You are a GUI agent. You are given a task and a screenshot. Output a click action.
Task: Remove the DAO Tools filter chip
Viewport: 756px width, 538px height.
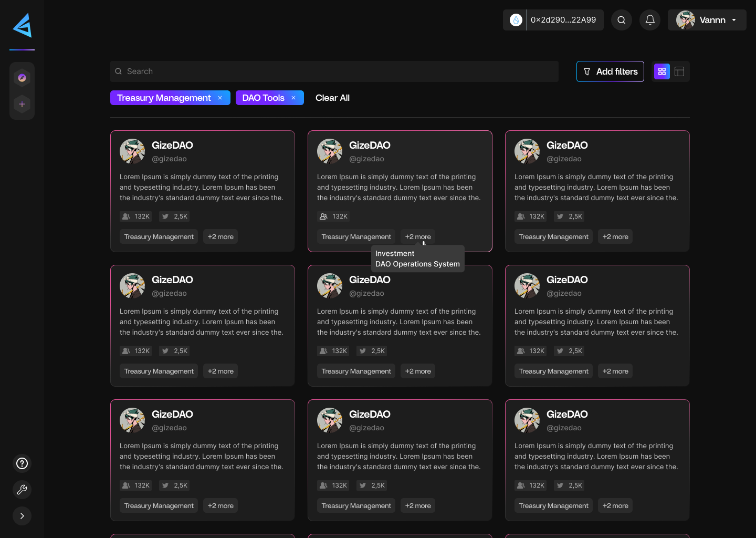(293, 98)
